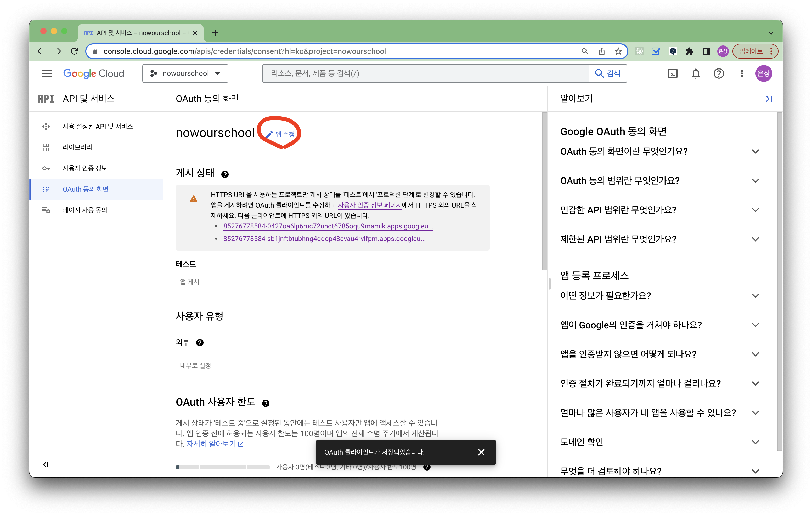Open '사용 설정된 API 및 서비스' menu item
This screenshot has height=516, width=812.
(x=97, y=127)
